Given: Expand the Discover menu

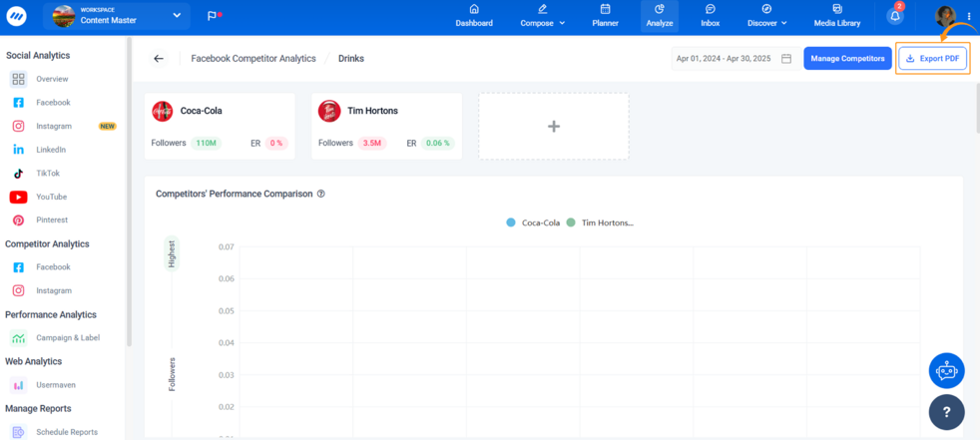Looking at the screenshot, I should click(766, 16).
